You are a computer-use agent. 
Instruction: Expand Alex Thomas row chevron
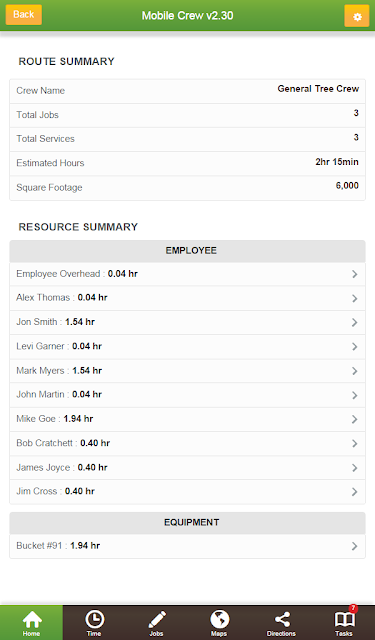click(355, 298)
